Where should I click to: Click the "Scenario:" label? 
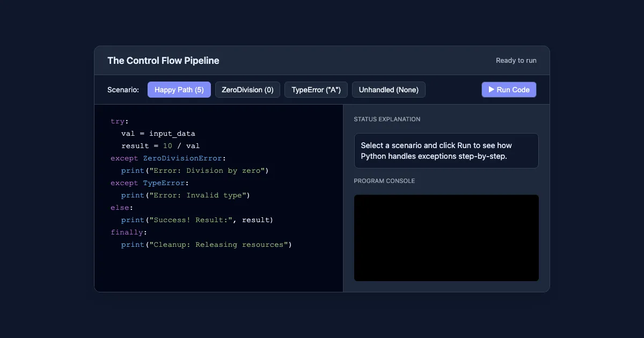123,90
